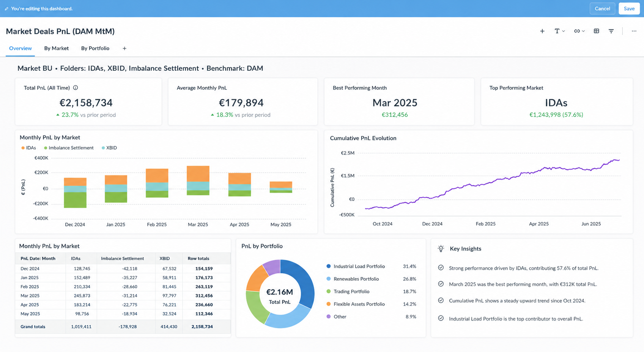This screenshot has height=352, width=644.
Task: Add a new dashboard tab
Action: [124, 49]
